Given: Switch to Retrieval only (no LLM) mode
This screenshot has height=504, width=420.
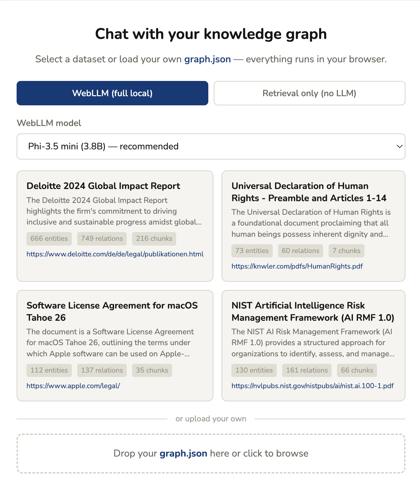Looking at the screenshot, I should pyautogui.click(x=309, y=93).
